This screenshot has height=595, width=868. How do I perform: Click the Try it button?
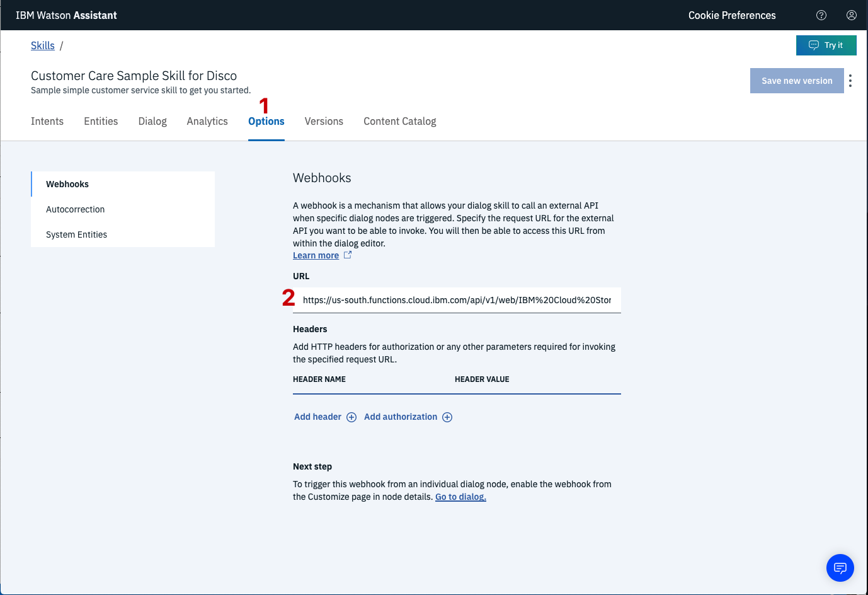pyautogui.click(x=826, y=45)
